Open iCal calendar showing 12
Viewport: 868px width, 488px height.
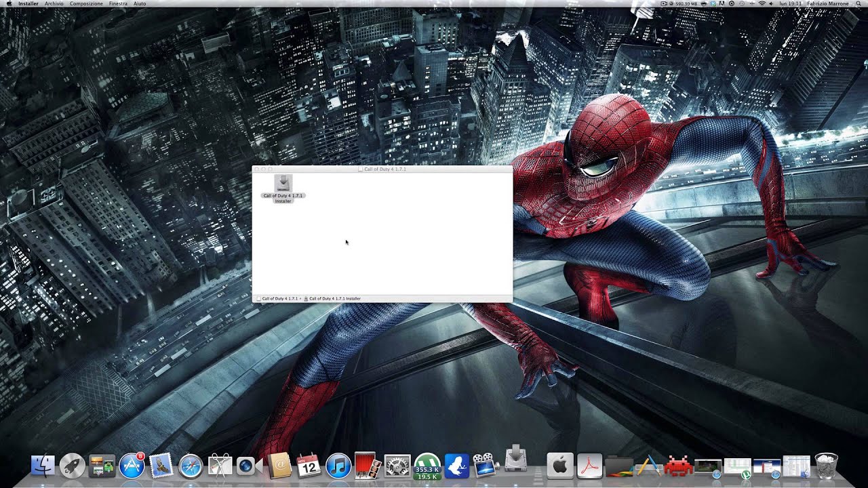pos(309,465)
